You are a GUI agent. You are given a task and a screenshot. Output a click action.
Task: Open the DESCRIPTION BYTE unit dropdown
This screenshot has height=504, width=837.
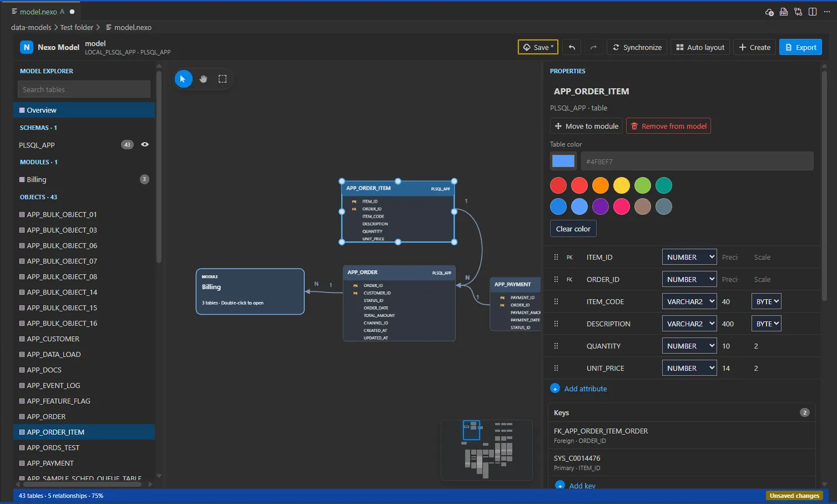(767, 324)
